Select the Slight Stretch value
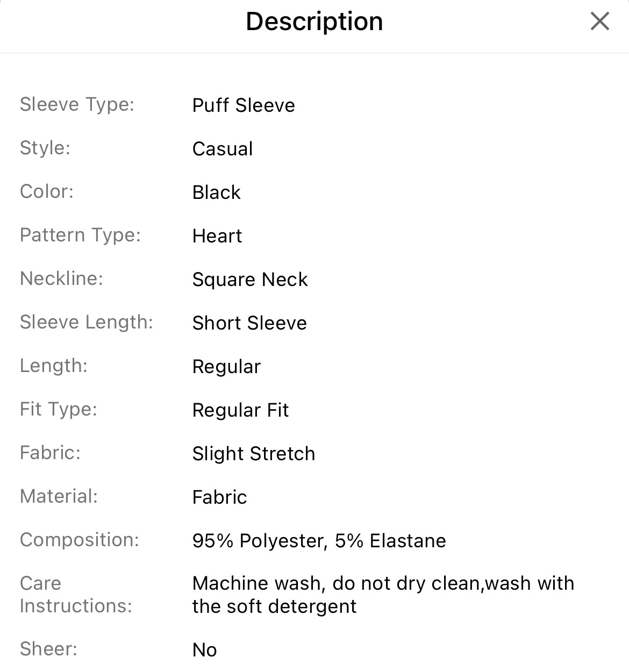 pos(254,454)
